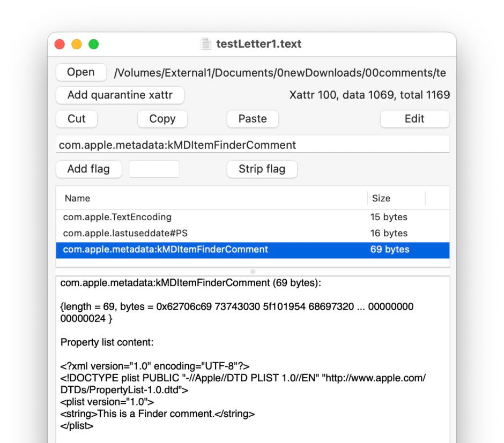Viewport: 504px width, 443px height.
Task: Sort list by Size column header
Action: tap(396, 198)
